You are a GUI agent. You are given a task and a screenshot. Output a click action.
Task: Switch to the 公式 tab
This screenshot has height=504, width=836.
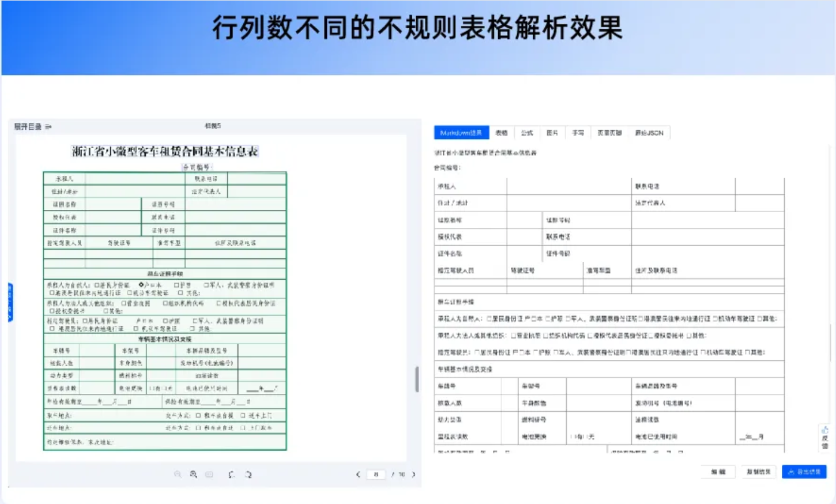pos(527,133)
